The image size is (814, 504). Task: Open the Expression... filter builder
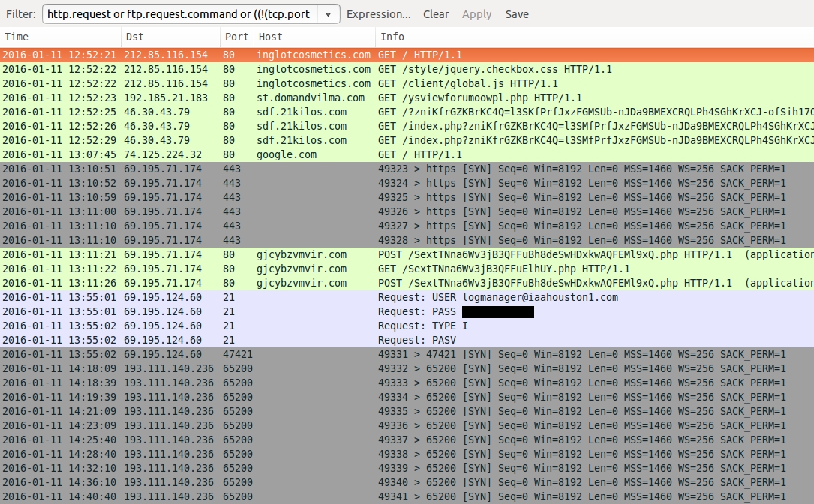pyautogui.click(x=378, y=14)
